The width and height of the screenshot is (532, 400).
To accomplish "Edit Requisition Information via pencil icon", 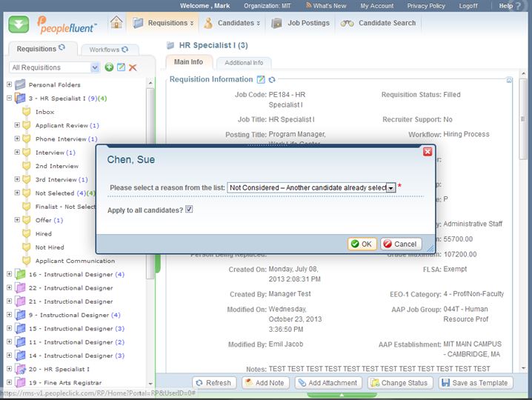I will [x=261, y=80].
